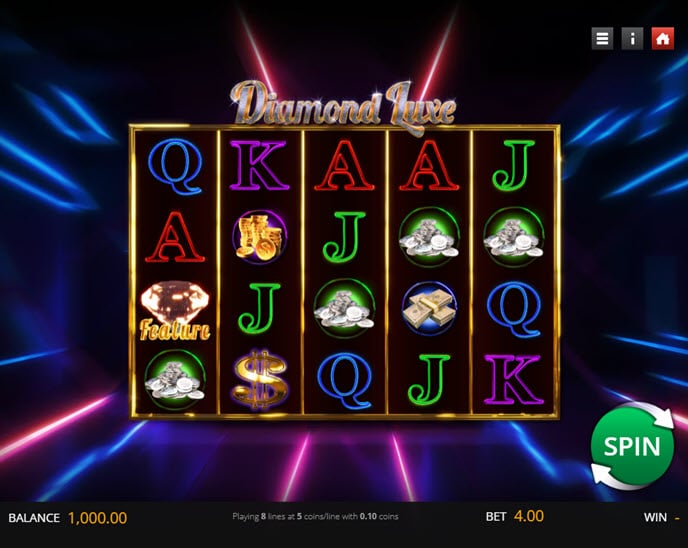
Task: Select the purple K in second reel
Action: (x=258, y=165)
